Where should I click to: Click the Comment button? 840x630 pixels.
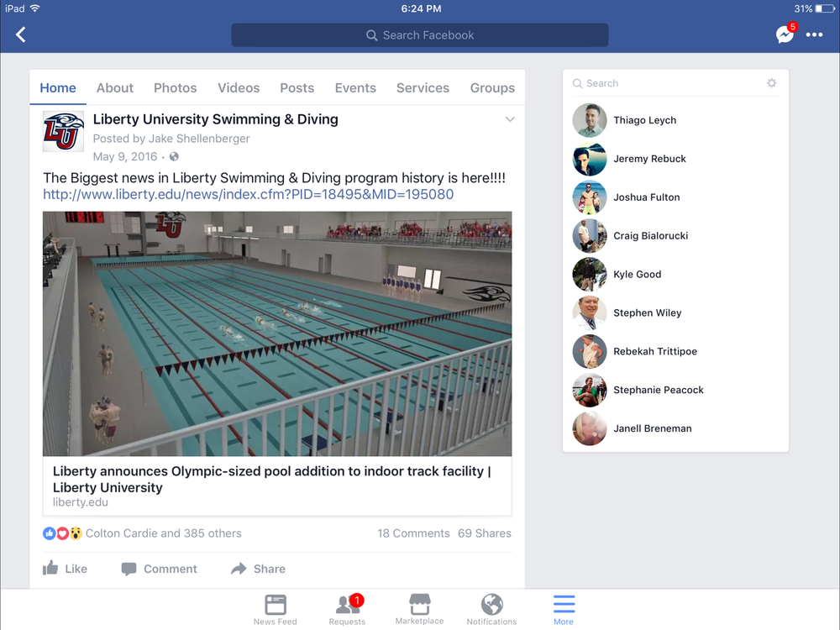[x=159, y=569]
